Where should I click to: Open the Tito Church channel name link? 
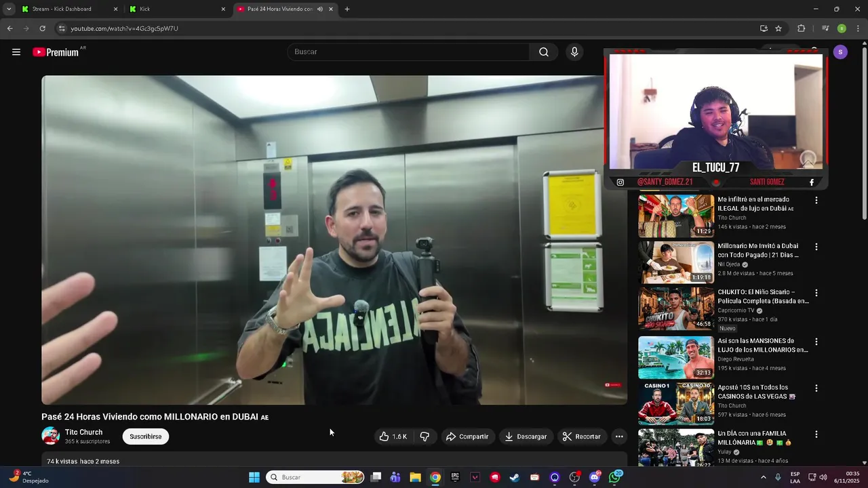coord(83,432)
